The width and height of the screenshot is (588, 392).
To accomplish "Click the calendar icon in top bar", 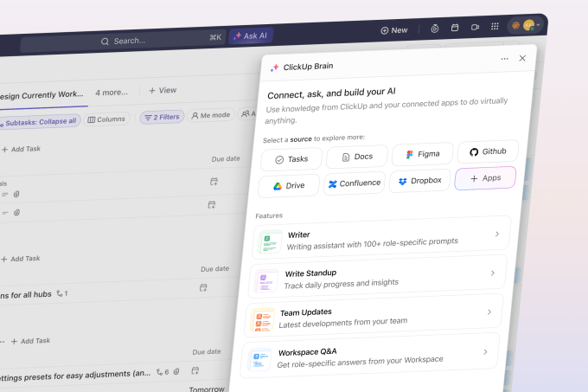I will coord(455,28).
